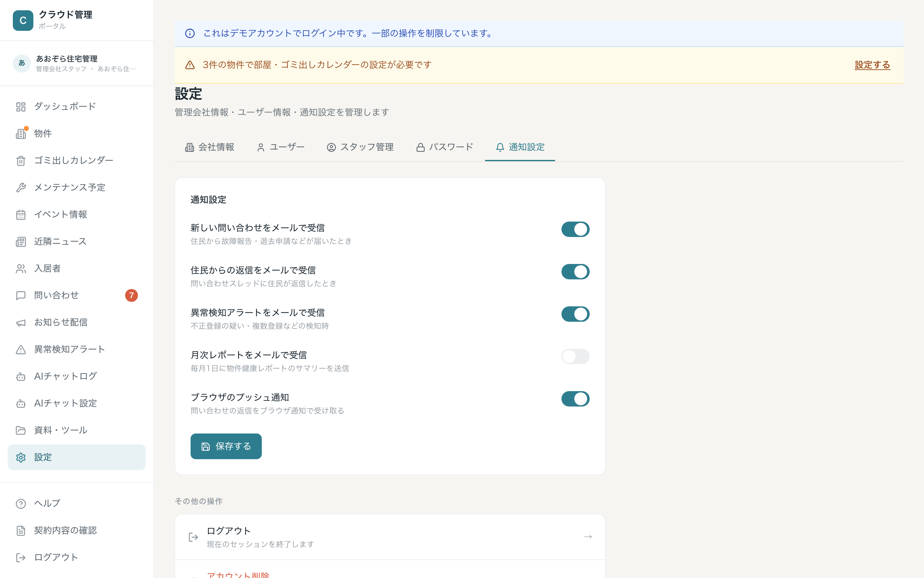Open the ダッシュボード dashboard icon

[21, 107]
